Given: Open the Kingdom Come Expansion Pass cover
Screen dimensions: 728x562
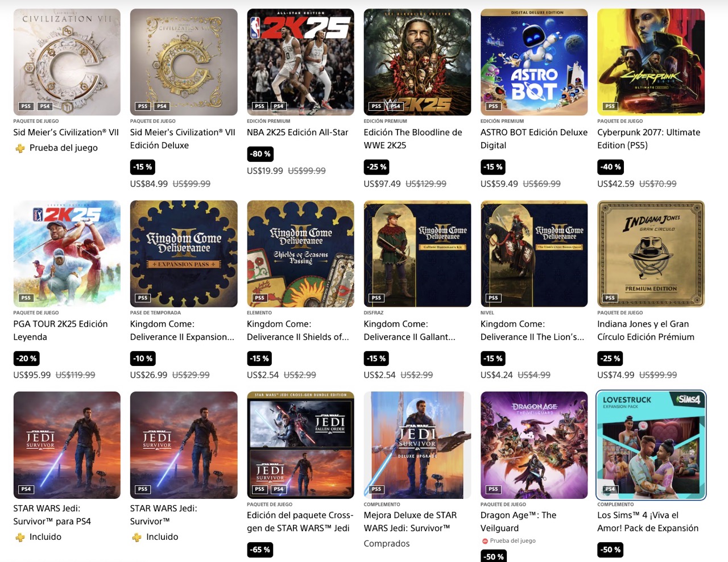Looking at the screenshot, I should [184, 253].
